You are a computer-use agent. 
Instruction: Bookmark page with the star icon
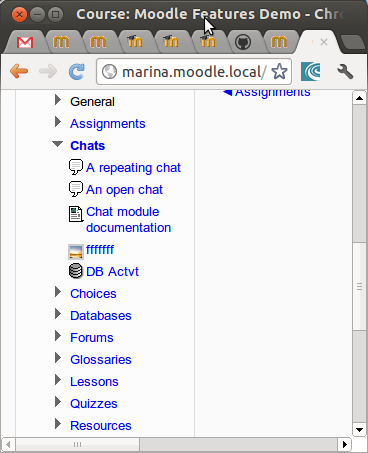pyautogui.click(x=279, y=71)
